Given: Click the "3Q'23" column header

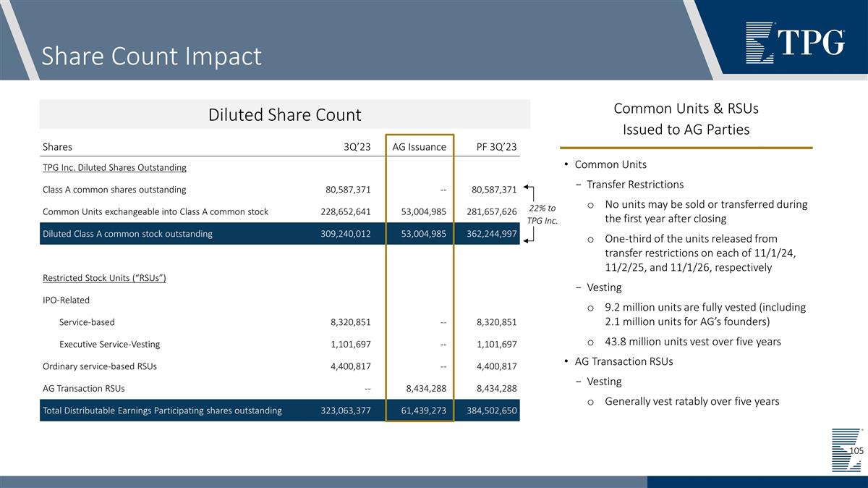Looking at the screenshot, I should 357,147.
